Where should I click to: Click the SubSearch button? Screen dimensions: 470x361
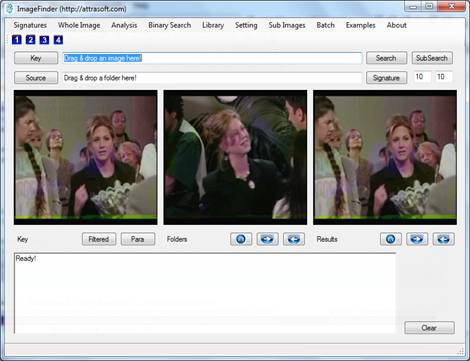(432, 58)
